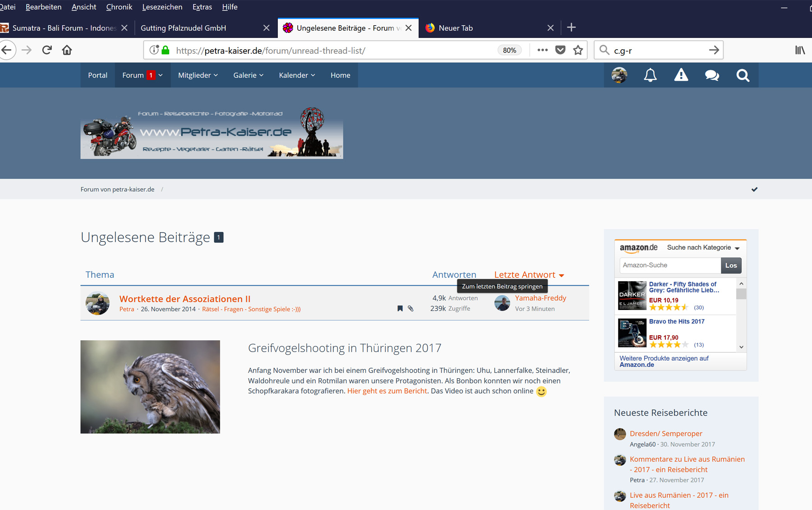The width and height of the screenshot is (812, 510).
Task: Open the conversations speech bubble icon
Action: pyautogui.click(x=712, y=75)
